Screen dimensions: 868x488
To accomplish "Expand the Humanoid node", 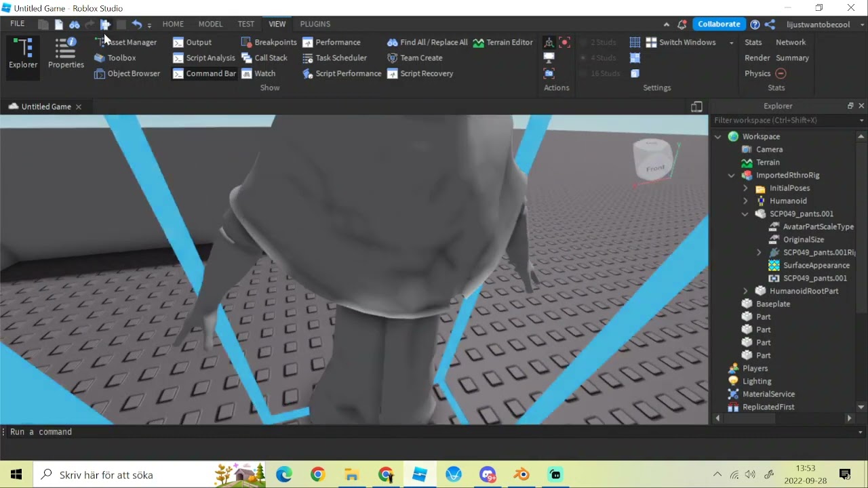I will pos(745,201).
